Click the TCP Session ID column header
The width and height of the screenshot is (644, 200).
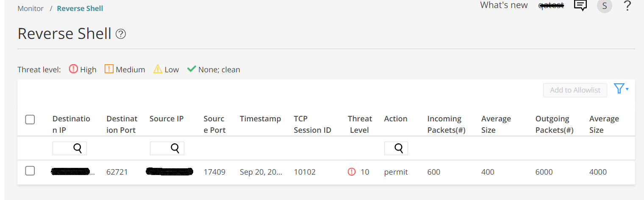(x=312, y=124)
